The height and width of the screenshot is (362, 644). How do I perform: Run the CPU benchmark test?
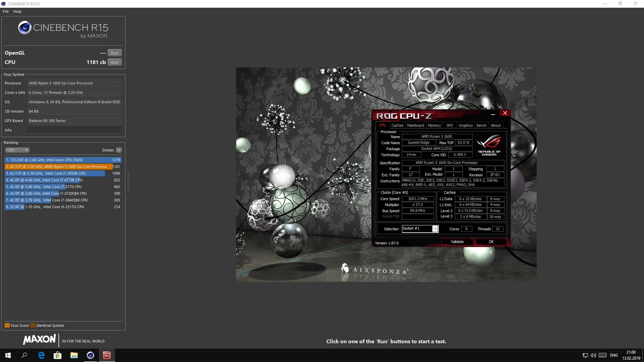point(114,62)
